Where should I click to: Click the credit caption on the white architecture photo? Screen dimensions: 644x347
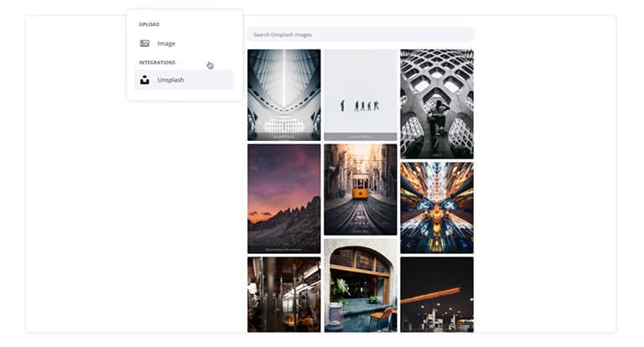coord(283,137)
